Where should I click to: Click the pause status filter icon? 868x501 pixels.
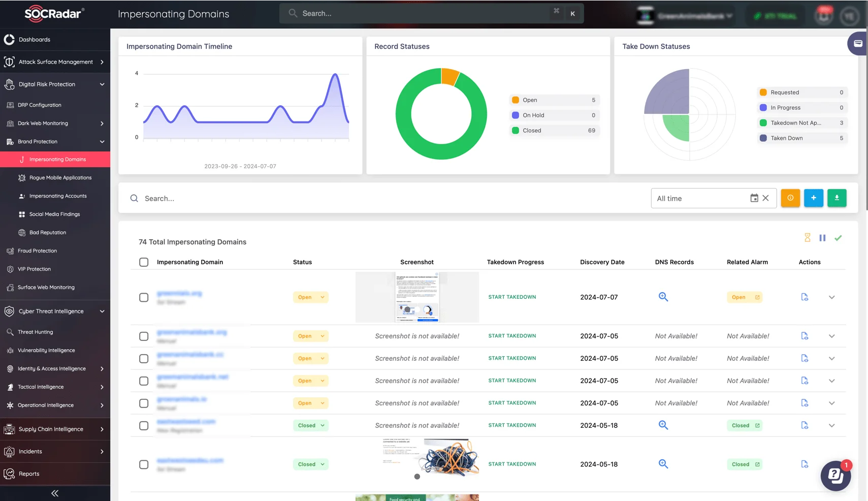[x=822, y=238]
